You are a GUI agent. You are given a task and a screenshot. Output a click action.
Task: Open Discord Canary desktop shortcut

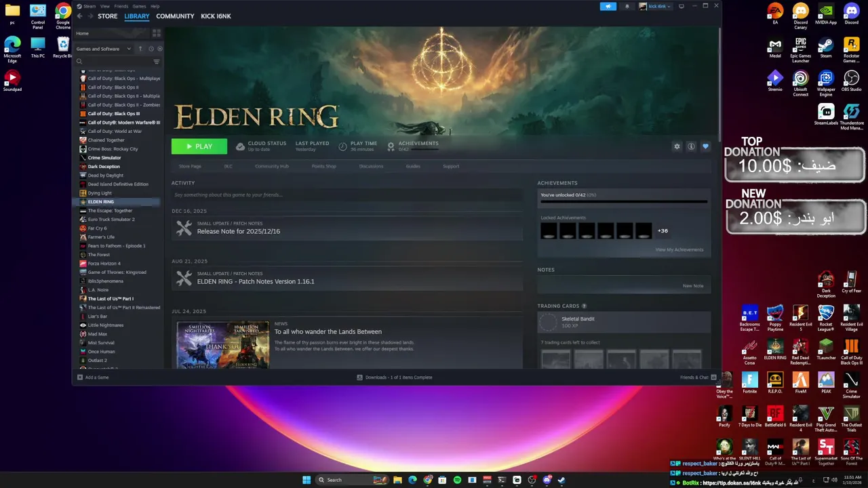(801, 16)
